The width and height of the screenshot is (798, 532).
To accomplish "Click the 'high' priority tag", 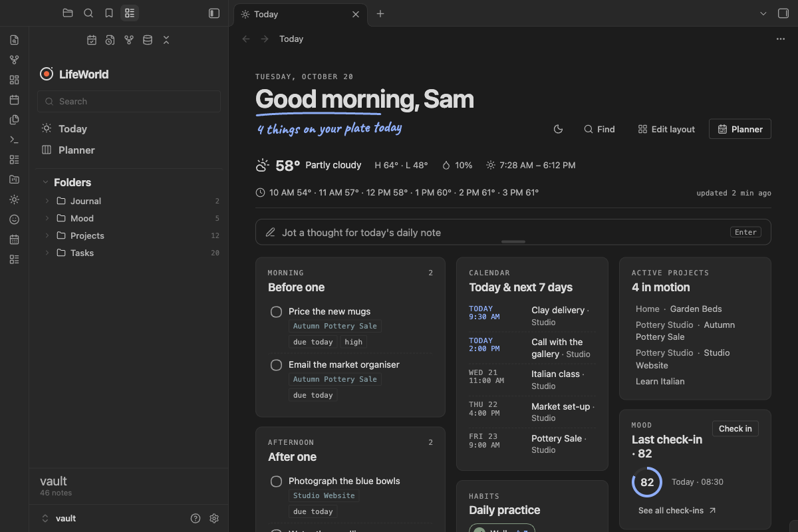I will pyautogui.click(x=354, y=342).
